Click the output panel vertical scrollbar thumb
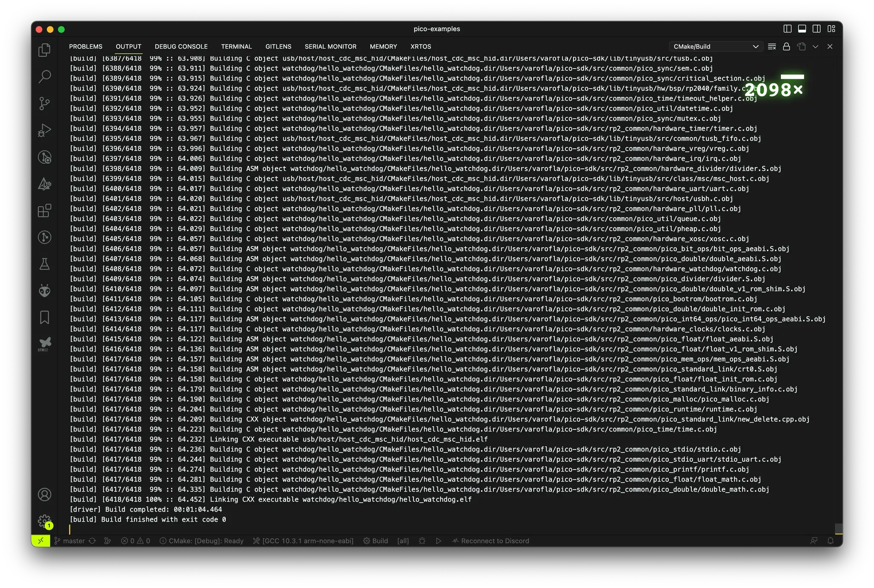The width and height of the screenshot is (874, 588). click(x=839, y=529)
